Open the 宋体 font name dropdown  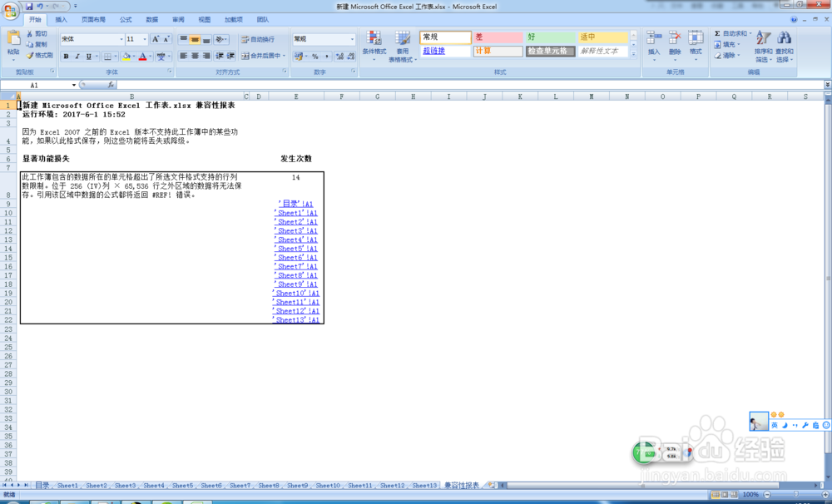121,39
